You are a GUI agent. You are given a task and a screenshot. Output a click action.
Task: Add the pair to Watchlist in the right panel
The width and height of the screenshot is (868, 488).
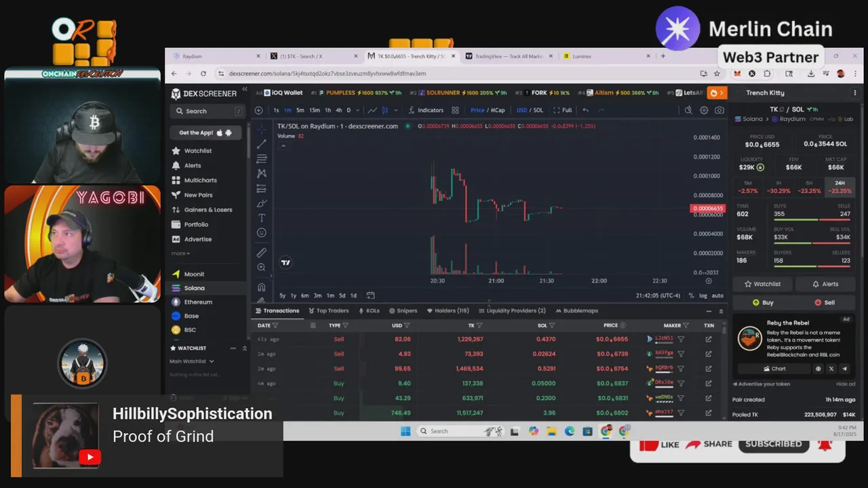[x=763, y=284]
